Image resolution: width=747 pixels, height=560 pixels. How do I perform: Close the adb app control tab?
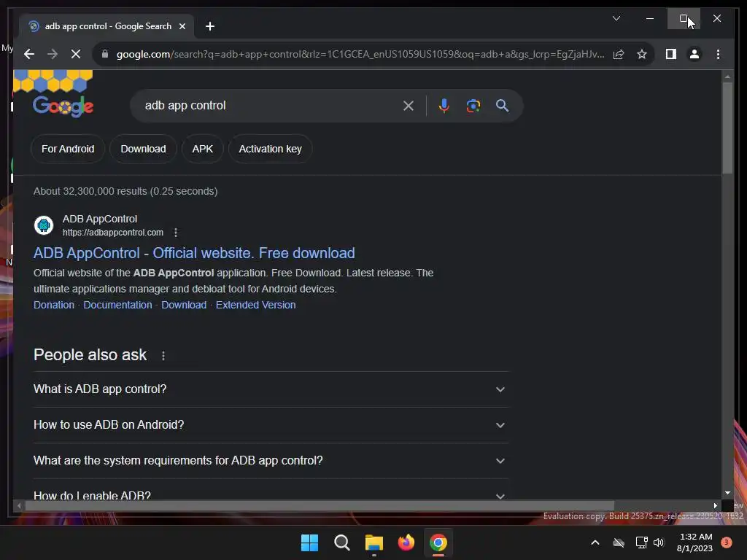click(x=182, y=26)
